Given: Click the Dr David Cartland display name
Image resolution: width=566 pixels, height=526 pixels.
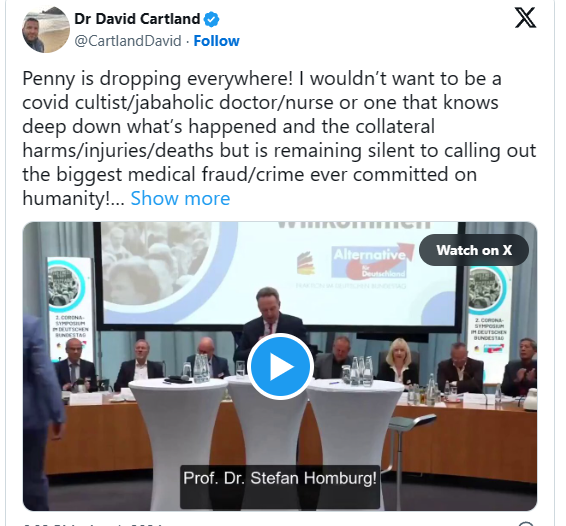Looking at the screenshot, I should [137, 19].
